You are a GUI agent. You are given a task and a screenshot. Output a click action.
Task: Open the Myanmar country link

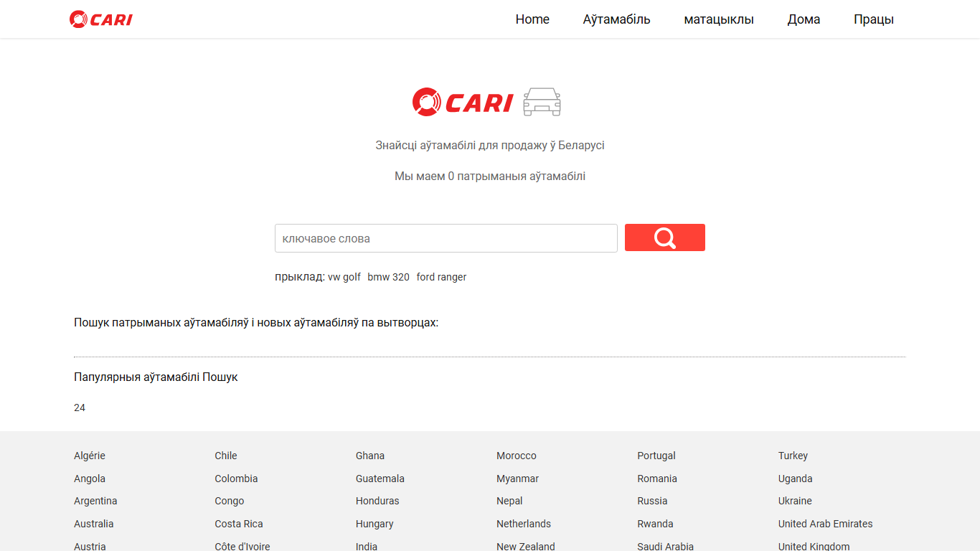point(517,479)
